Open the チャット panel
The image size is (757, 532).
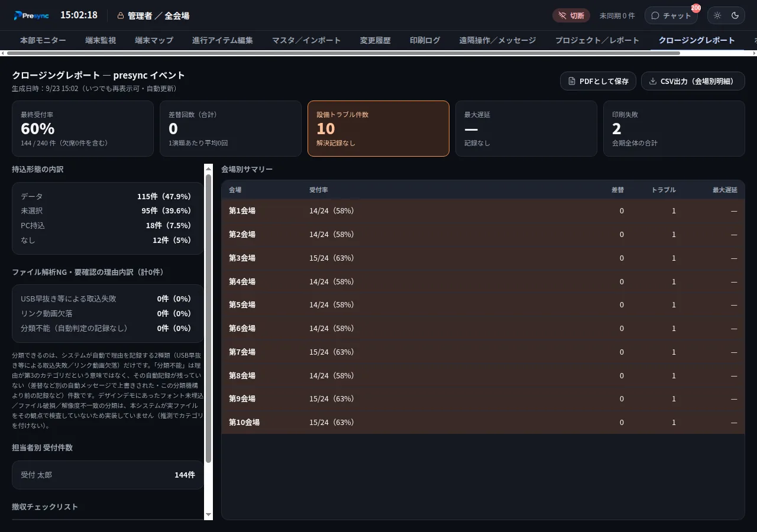click(671, 15)
